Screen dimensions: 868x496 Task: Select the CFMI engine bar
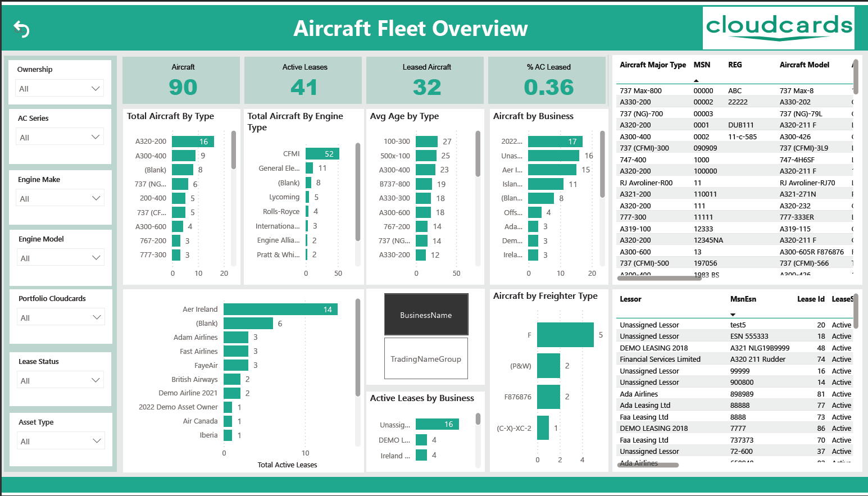coord(322,154)
